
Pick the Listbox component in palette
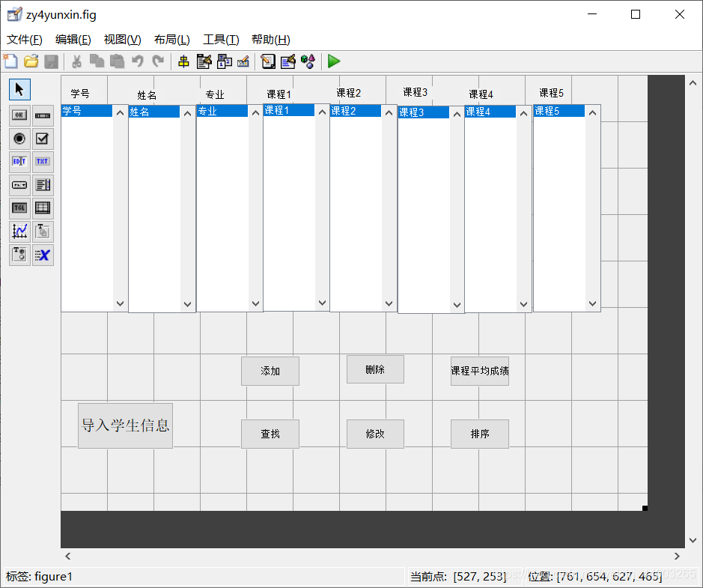pyautogui.click(x=43, y=185)
